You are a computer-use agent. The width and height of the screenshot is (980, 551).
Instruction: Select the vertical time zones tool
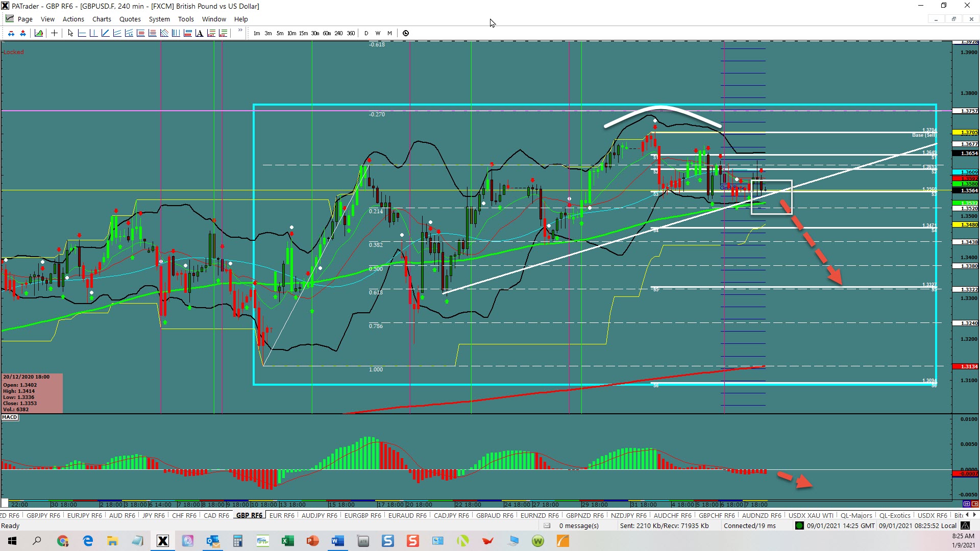pos(176,33)
